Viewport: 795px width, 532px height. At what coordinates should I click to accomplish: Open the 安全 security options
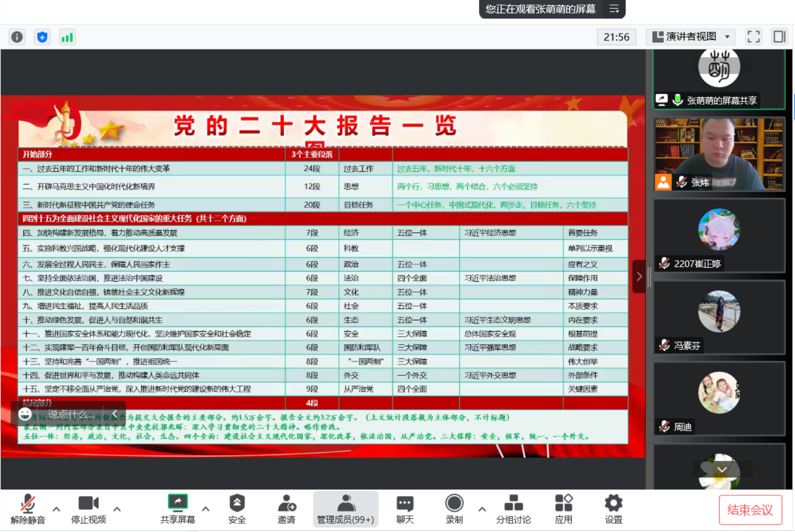tap(237, 509)
